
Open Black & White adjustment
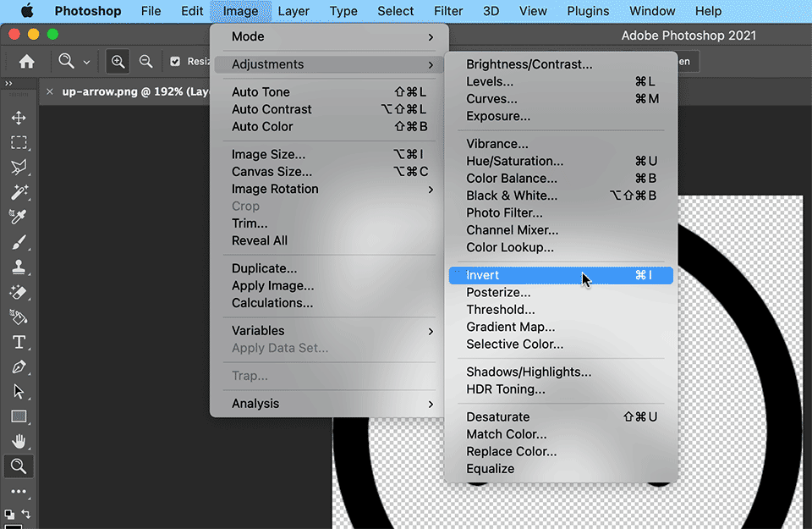coord(561,196)
